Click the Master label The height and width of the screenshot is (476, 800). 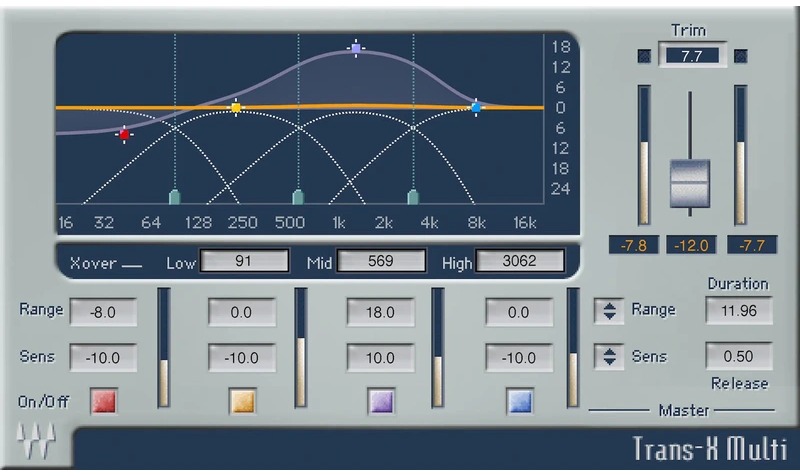[684, 410]
